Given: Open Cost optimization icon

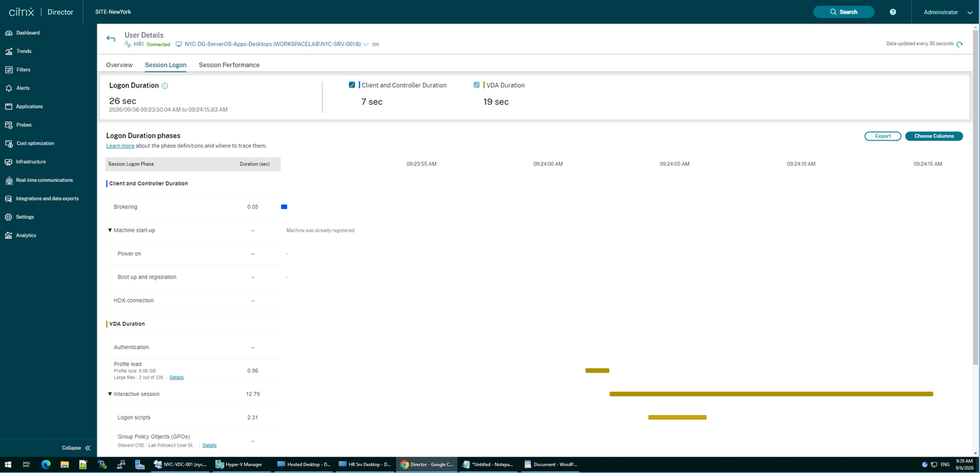Looking at the screenshot, I should coord(8,143).
